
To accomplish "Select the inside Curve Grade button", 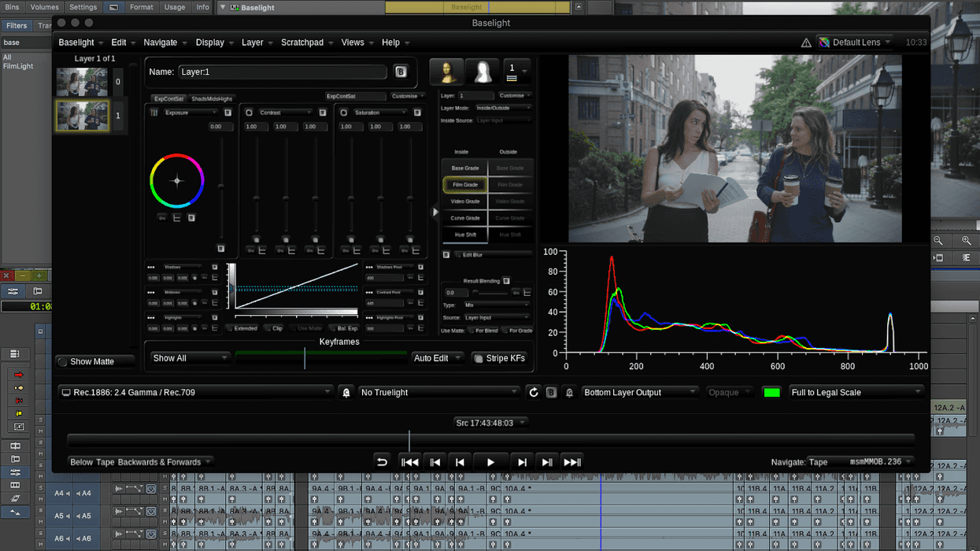I will click(465, 218).
